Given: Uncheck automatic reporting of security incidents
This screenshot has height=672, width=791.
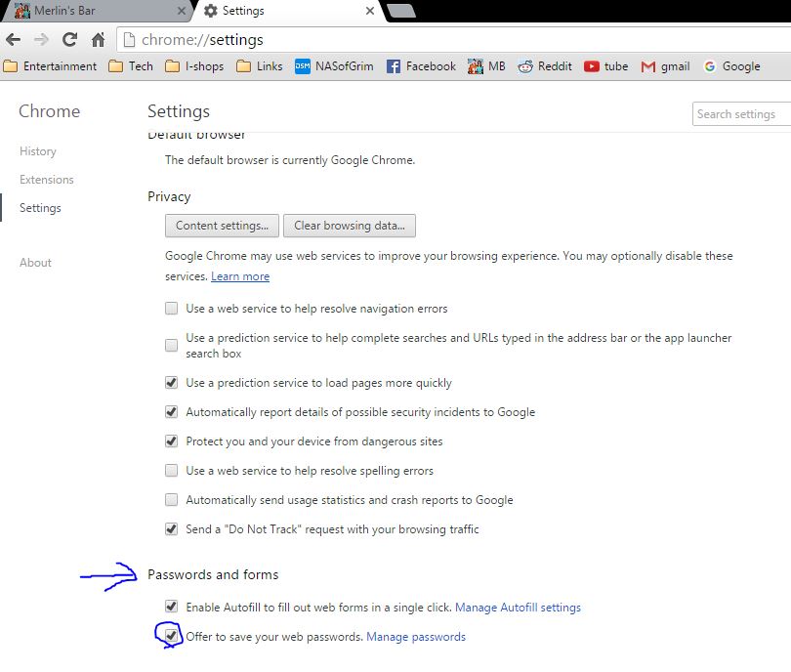Looking at the screenshot, I should 172,411.
